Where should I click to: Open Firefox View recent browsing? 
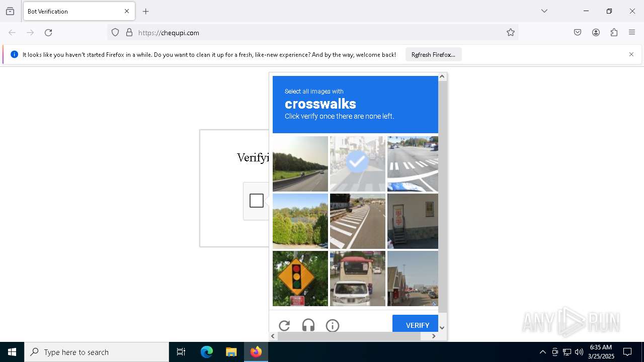[x=10, y=11]
